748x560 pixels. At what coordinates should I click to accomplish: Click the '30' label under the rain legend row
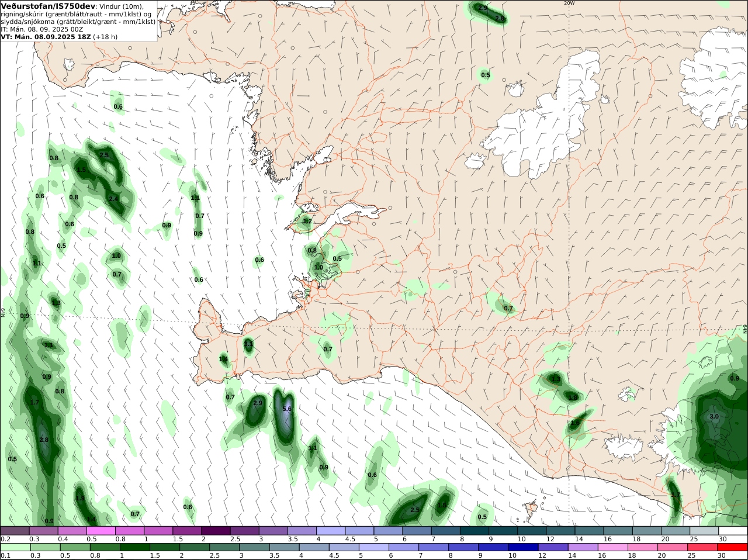[722, 555]
